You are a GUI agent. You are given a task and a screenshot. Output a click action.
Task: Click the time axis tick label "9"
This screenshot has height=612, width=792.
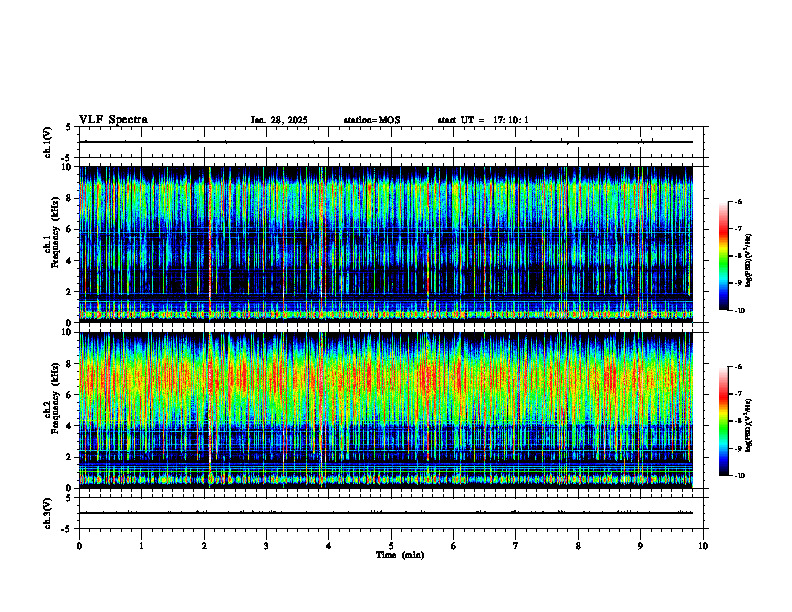coord(640,546)
